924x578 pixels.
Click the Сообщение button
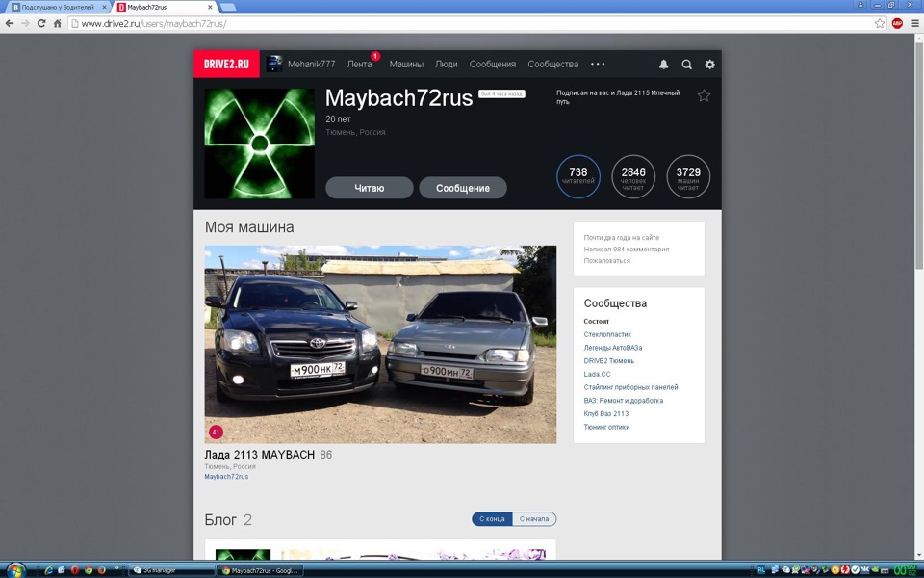(x=463, y=188)
